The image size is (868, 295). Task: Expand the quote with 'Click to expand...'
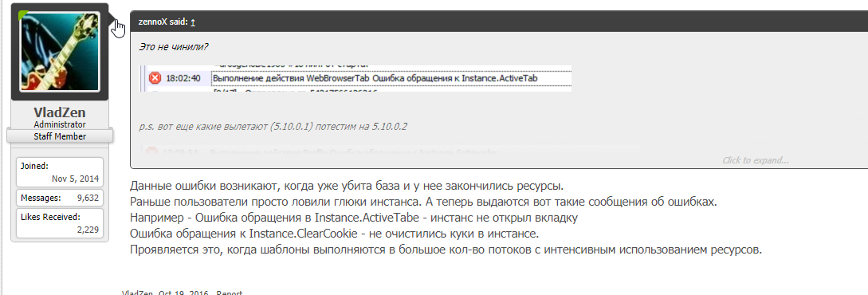pyautogui.click(x=755, y=160)
